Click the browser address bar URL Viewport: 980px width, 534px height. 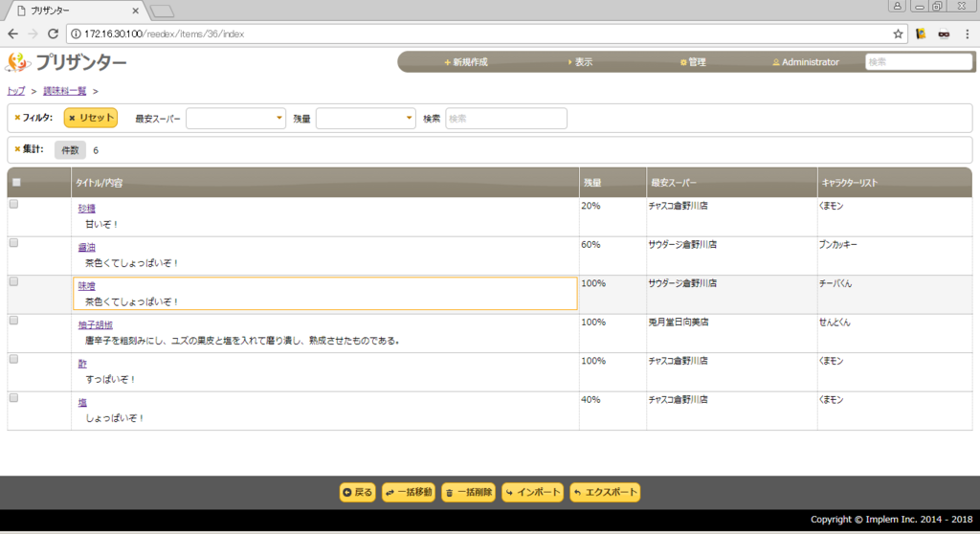pyautogui.click(x=164, y=33)
